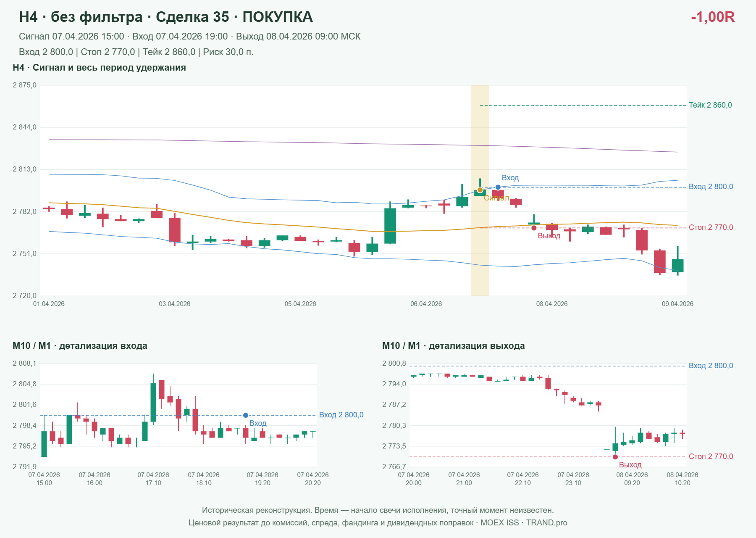Click the 03.04.2026 date label on the H4 axis

174,304
